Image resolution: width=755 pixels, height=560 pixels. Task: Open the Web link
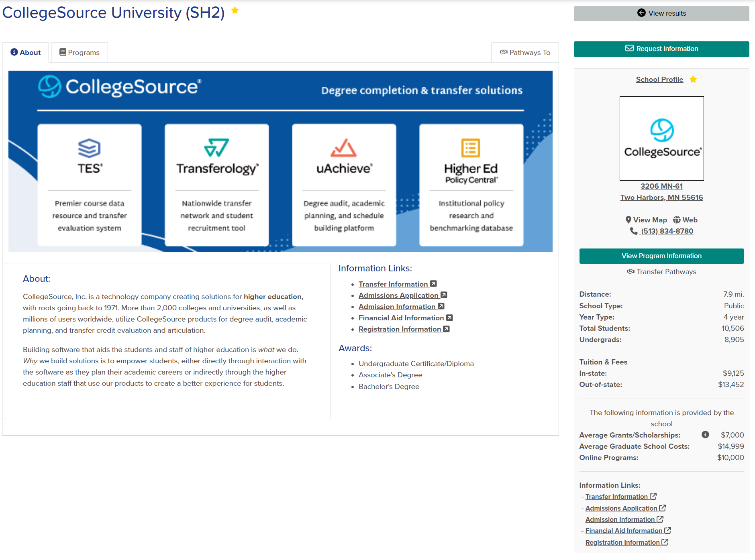click(x=690, y=220)
